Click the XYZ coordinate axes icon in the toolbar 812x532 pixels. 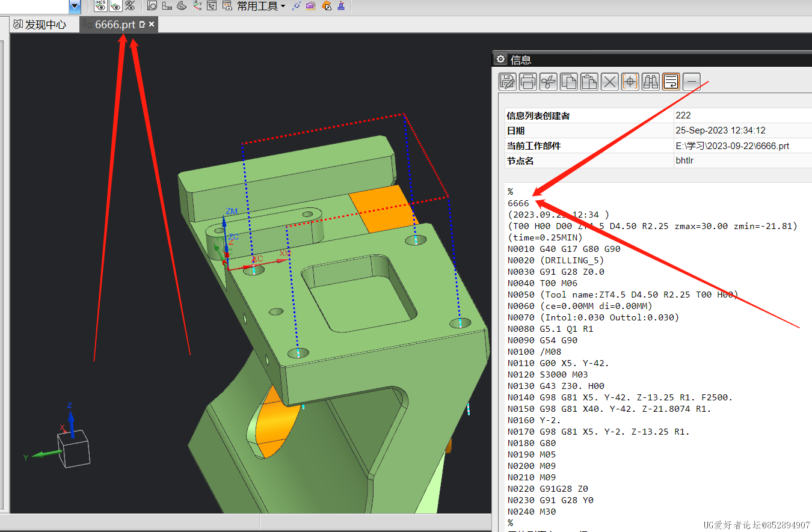click(197, 6)
